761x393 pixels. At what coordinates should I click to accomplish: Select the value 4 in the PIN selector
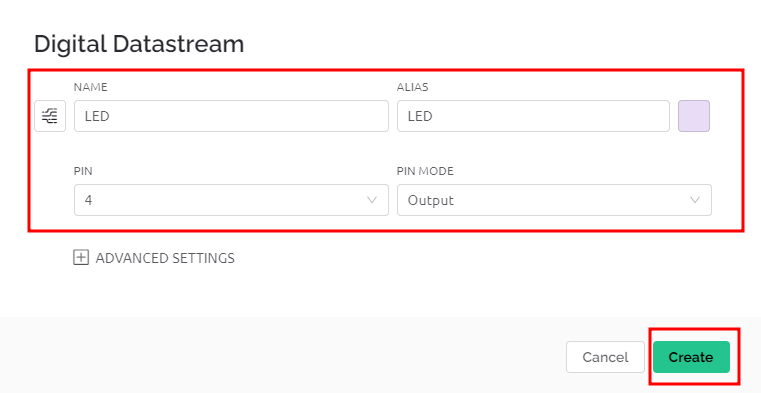88,200
